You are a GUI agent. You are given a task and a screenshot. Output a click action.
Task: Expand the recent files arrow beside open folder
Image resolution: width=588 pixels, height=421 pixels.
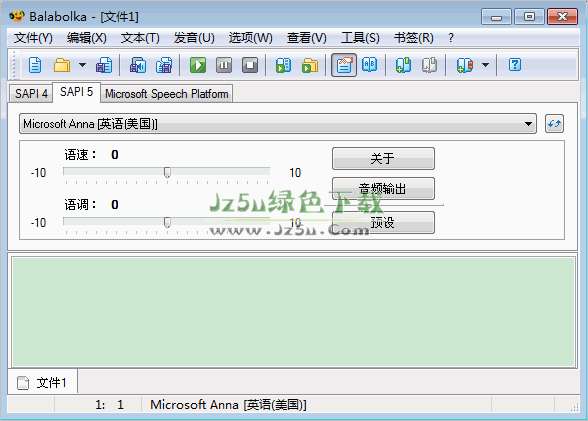[x=82, y=65]
